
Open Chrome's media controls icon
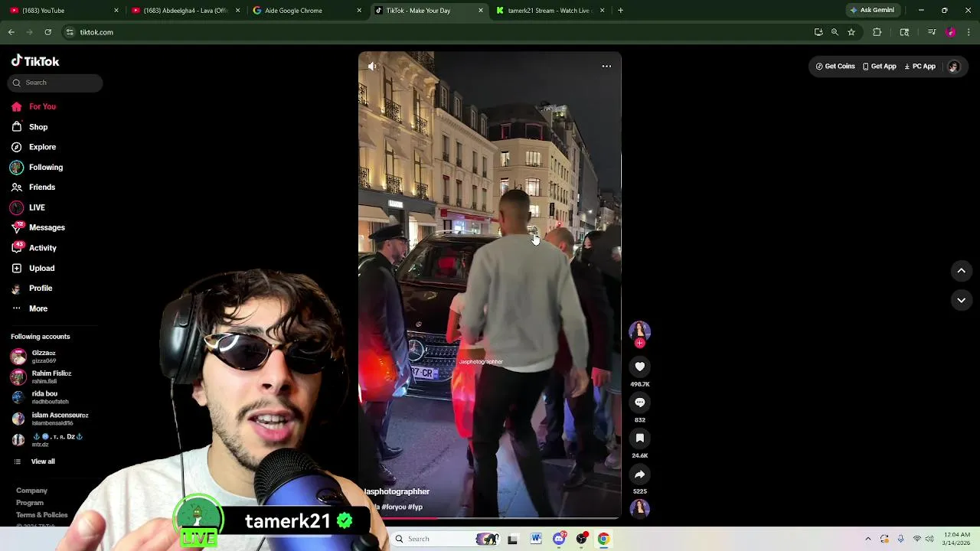coord(932,32)
